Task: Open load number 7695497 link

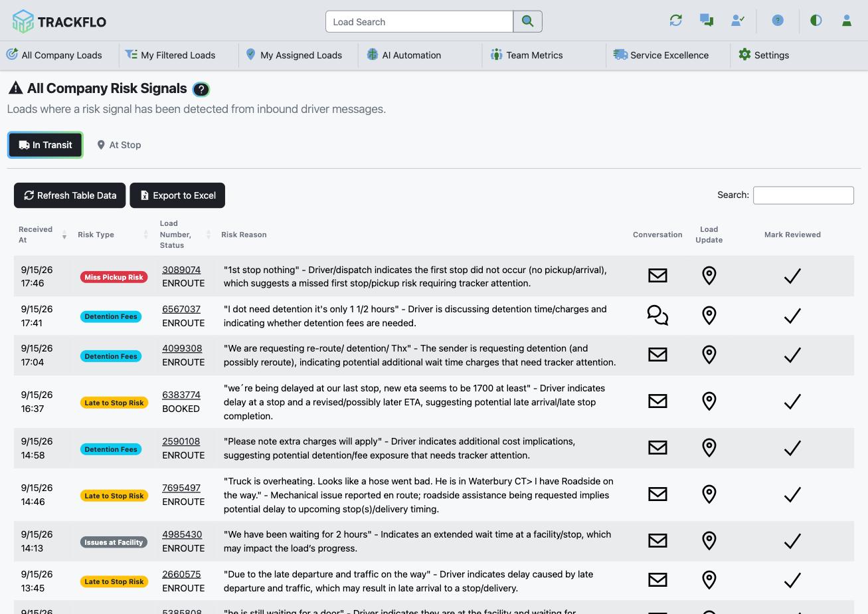Action: tap(181, 488)
